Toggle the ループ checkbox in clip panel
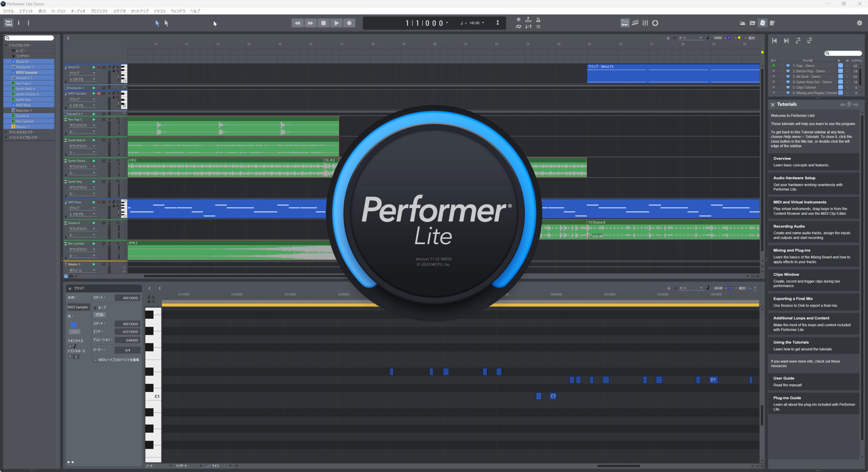Viewport: 868px width, 472px height. (95, 308)
